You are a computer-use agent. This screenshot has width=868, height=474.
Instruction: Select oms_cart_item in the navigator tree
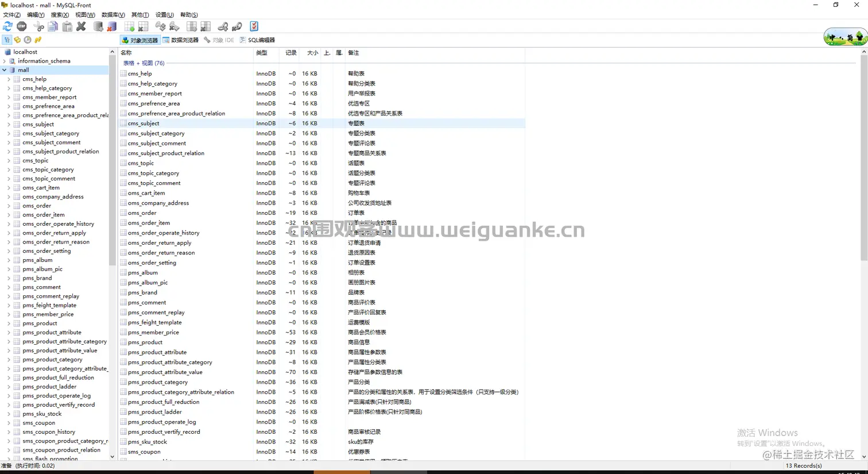pos(41,187)
